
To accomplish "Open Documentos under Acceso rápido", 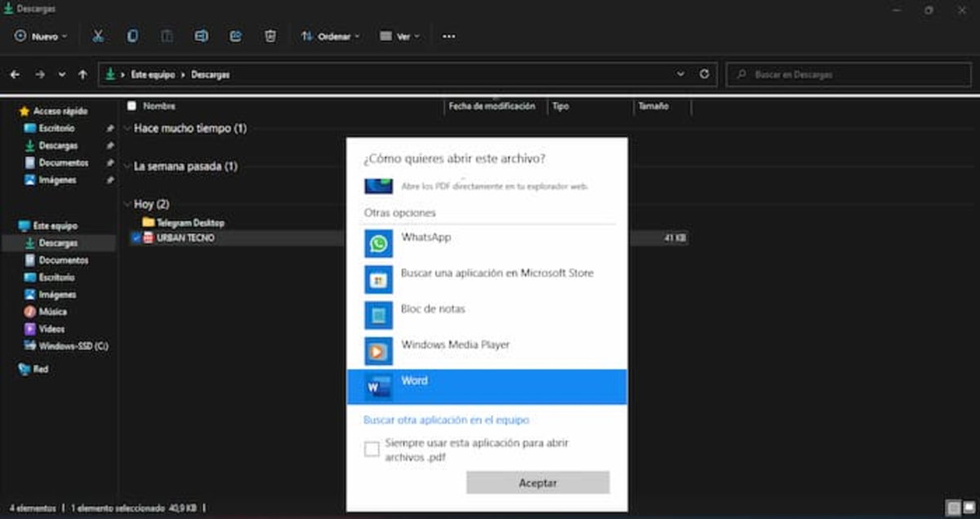I will coord(56,163).
